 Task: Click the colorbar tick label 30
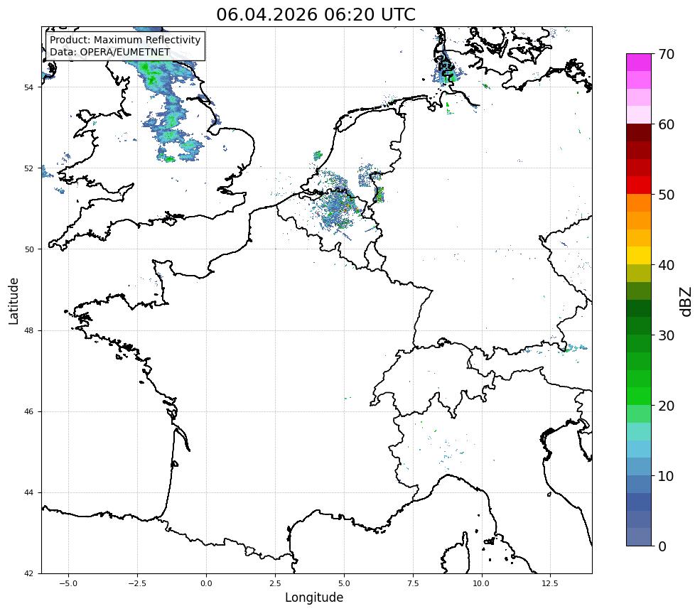[x=666, y=335]
